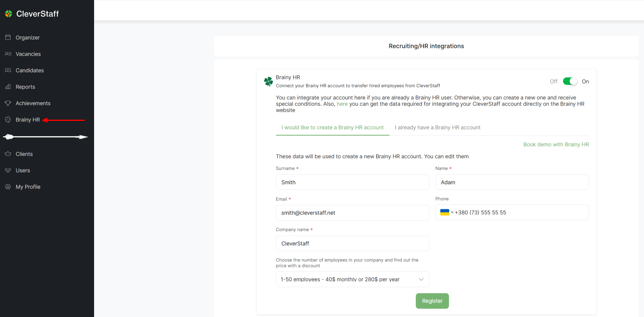Click the Clients crown icon
644x317 pixels.
pos(8,154)
